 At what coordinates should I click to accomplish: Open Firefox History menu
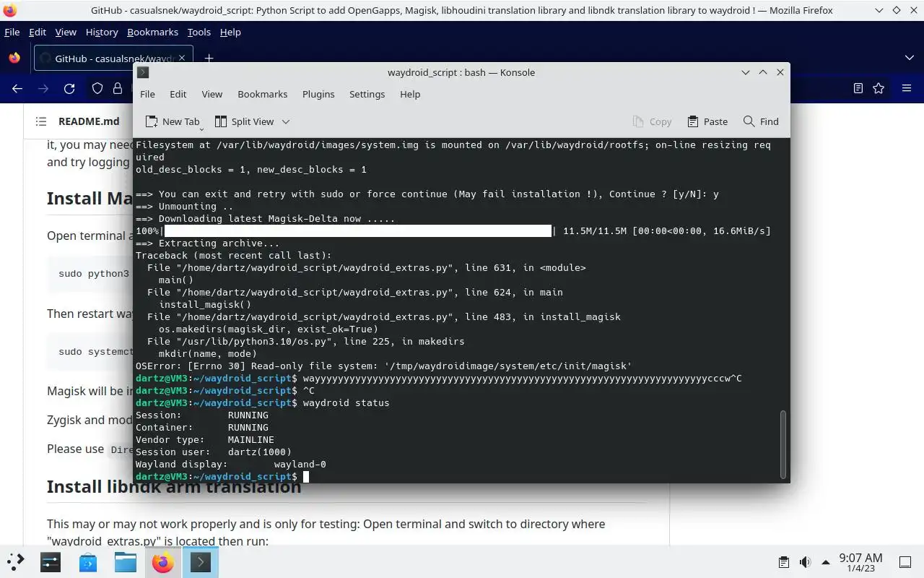pos(102,32)
